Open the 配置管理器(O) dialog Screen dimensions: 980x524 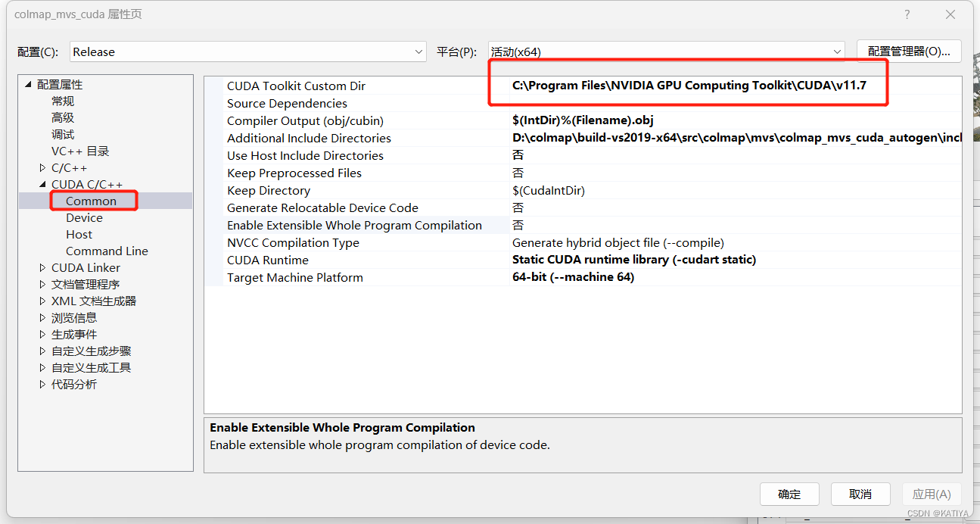(909, 51)
